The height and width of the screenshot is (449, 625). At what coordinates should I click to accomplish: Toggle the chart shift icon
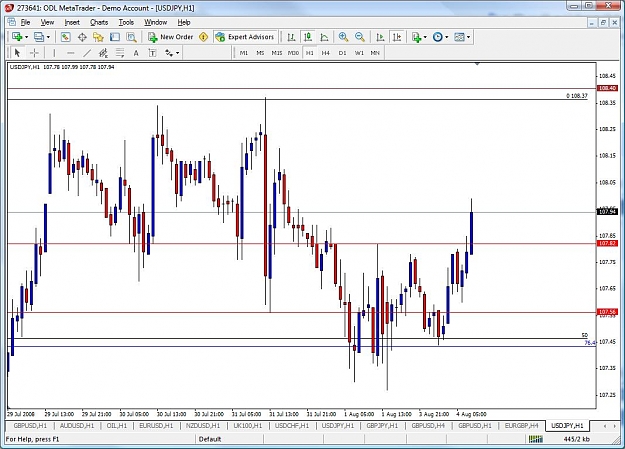tap(397, 37)
